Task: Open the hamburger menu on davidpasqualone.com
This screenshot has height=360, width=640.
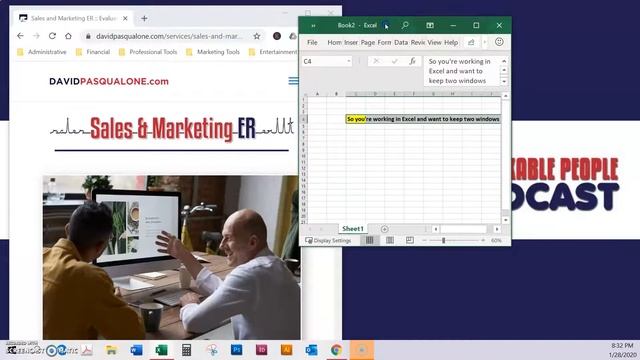Action: 293,81
